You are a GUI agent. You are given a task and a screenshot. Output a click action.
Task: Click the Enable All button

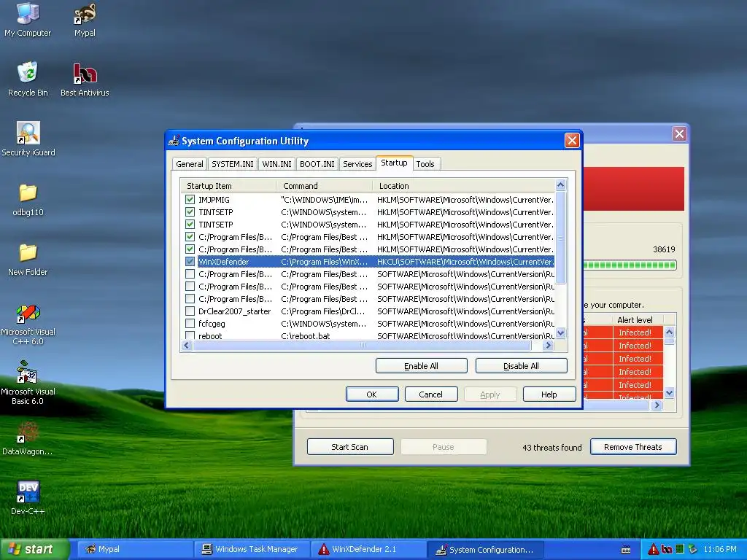point(421,366)
